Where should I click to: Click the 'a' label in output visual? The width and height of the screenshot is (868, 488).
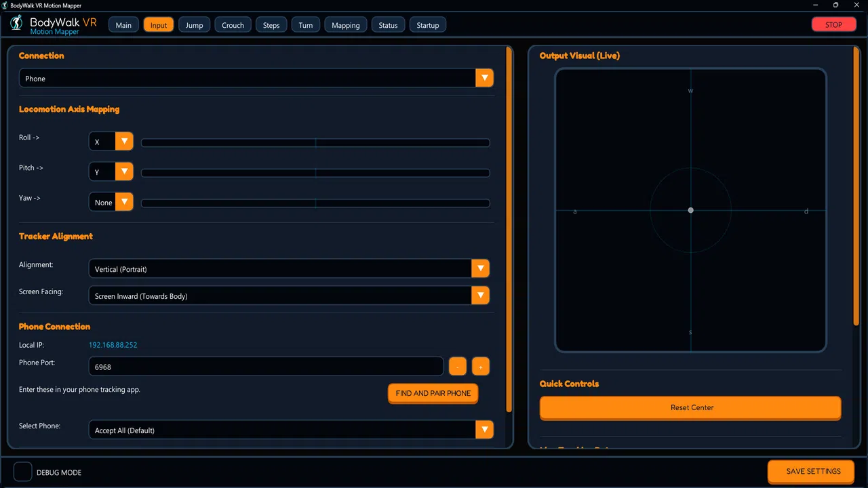click(575, 211)
